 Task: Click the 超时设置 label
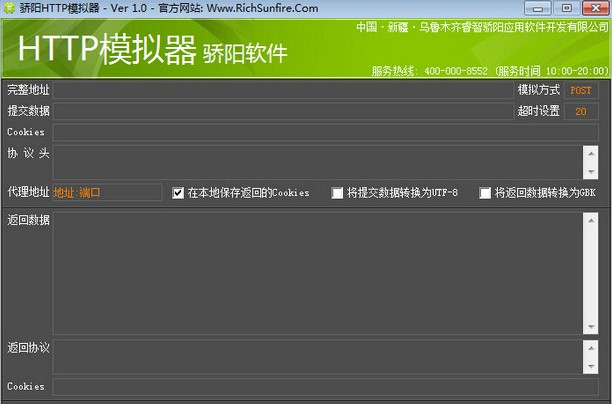click(539, 111)
